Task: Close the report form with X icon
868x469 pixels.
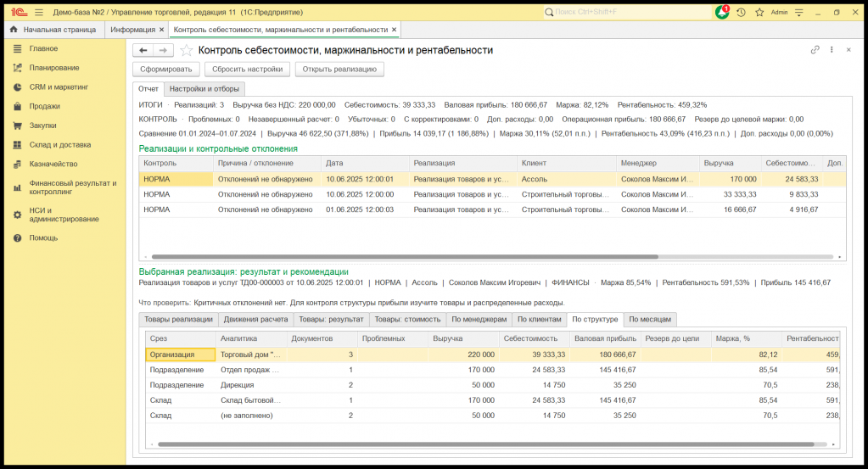Action: click(x=848, y=50)
